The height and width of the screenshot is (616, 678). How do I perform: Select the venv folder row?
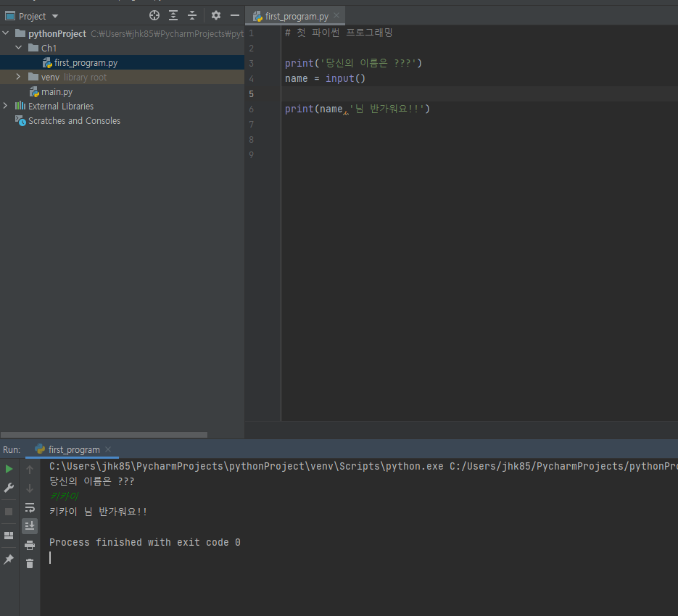122,77
